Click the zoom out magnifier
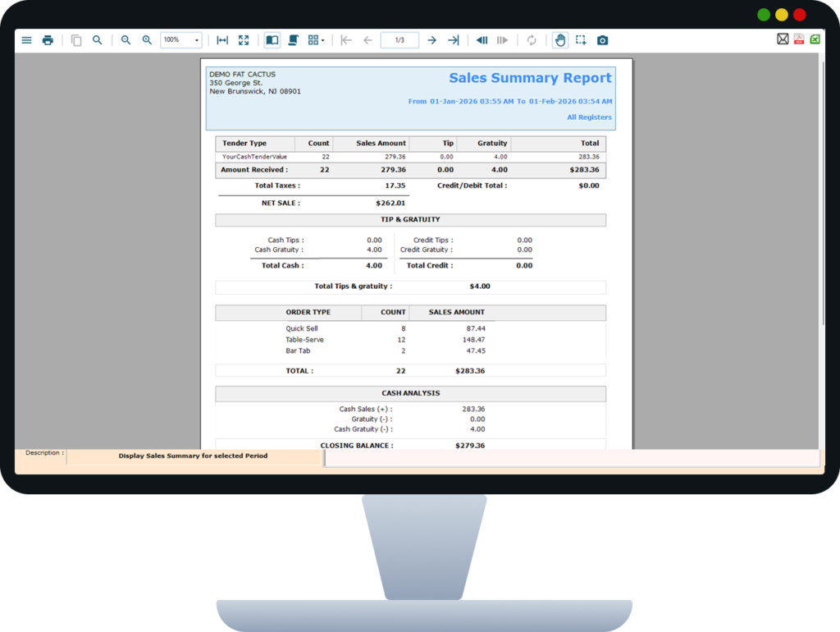This screenshot has width=840, height=632. pyautogui.click(x=126, y=40)
